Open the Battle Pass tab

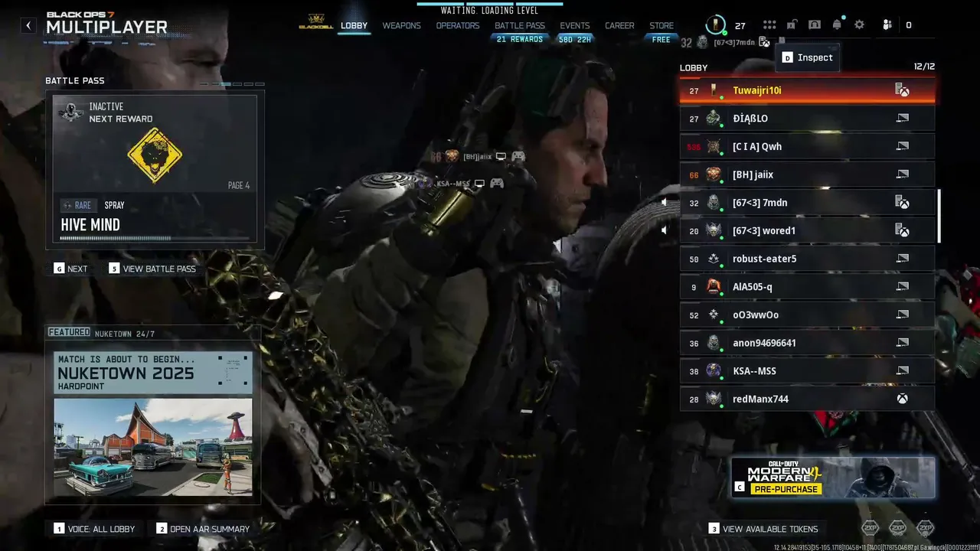point(520,25)
